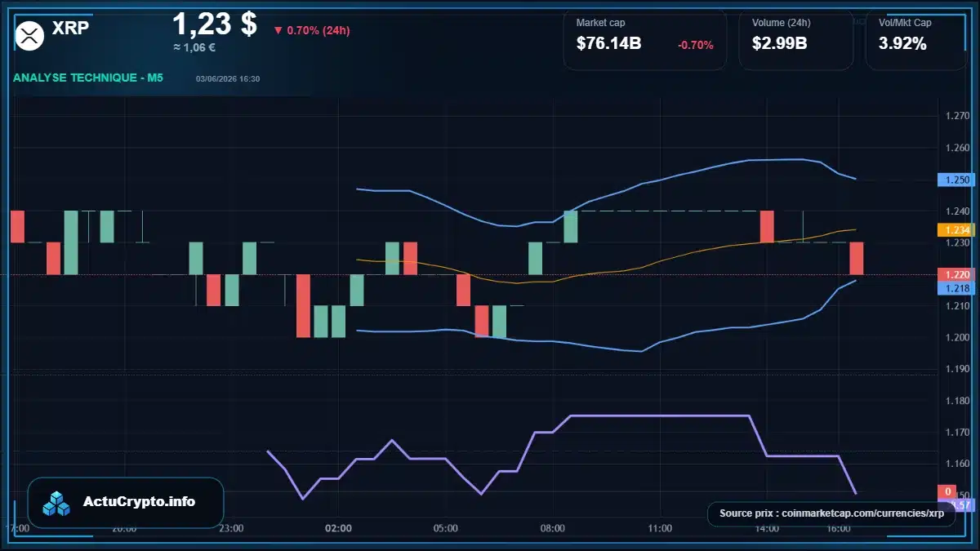
Task: Click the red down-triangle next to 0.70%
Action: click(x=278, y=31)
